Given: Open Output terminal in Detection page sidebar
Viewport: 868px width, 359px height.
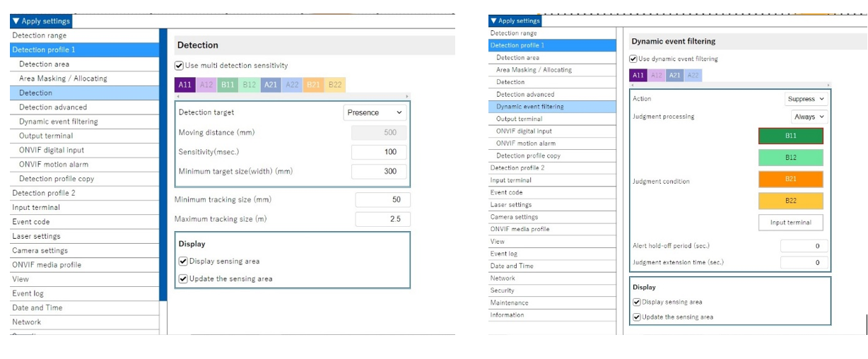Looking at the screenshot, I should coord(85,136).
